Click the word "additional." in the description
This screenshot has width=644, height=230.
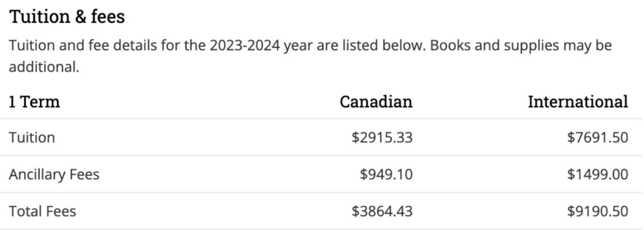pyautogui.click(x=44, y=67)
